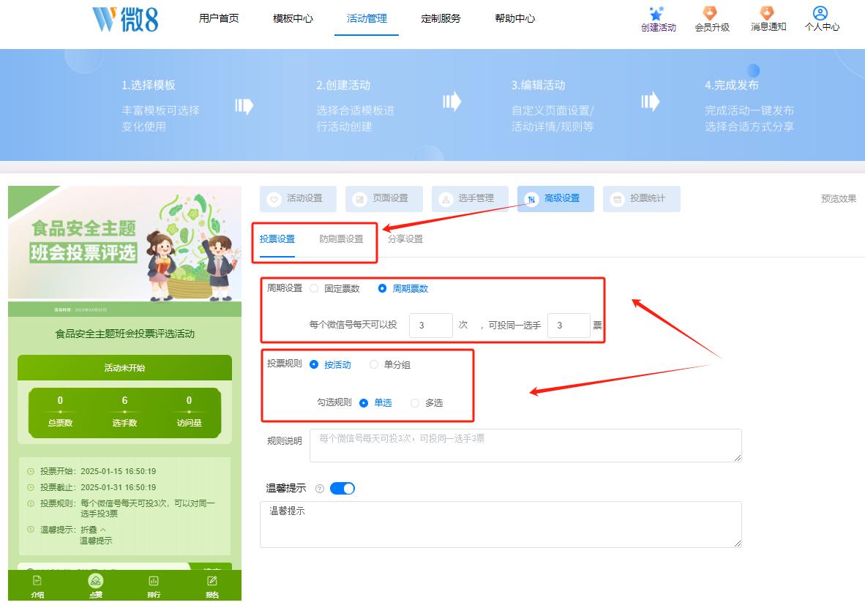Screen dimensions: 865x616
Task: Switch to 高级设置 tab
Action: point(555,198)
